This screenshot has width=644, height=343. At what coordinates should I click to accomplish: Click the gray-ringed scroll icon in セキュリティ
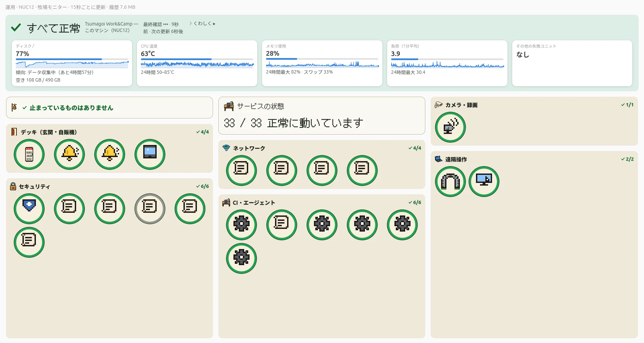[x=150, y=209]
